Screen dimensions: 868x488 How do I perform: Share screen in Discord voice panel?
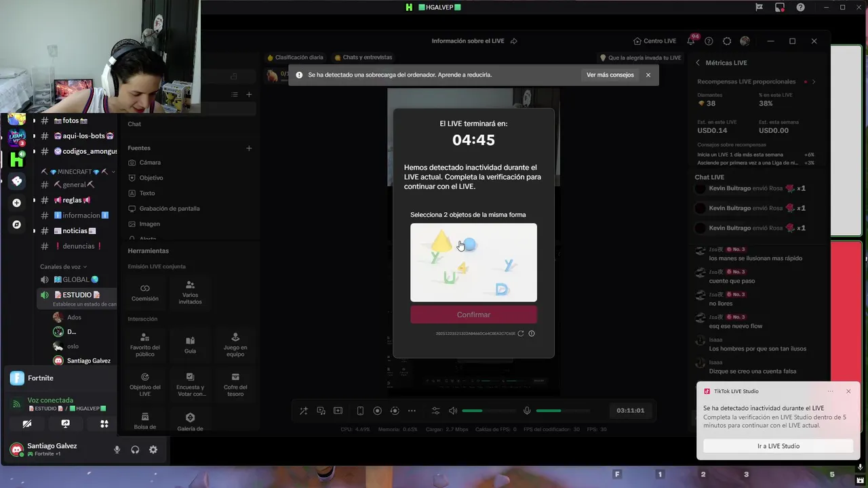[x=65, y=424]
